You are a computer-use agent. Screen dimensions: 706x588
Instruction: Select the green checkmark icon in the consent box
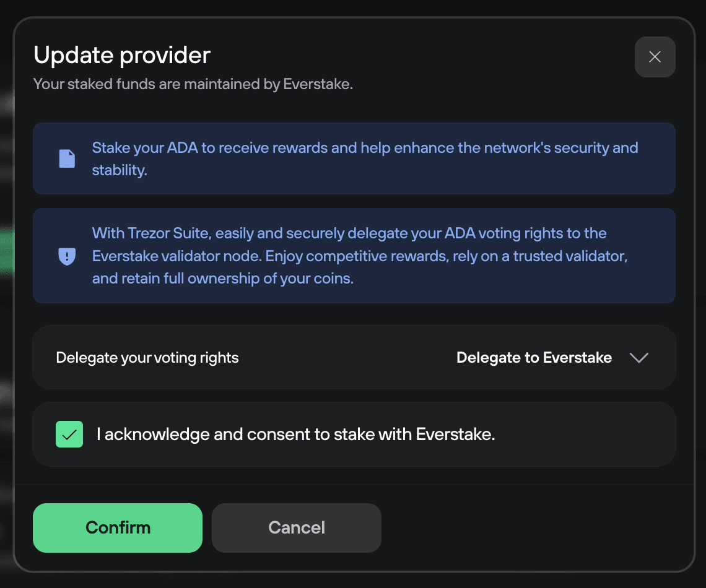click(69, 434)
